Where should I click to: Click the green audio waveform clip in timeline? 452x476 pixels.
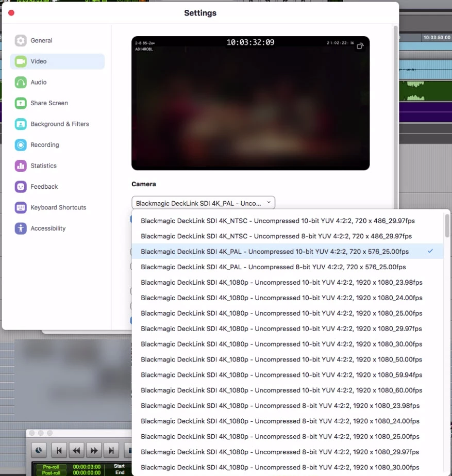click(425, 90)
